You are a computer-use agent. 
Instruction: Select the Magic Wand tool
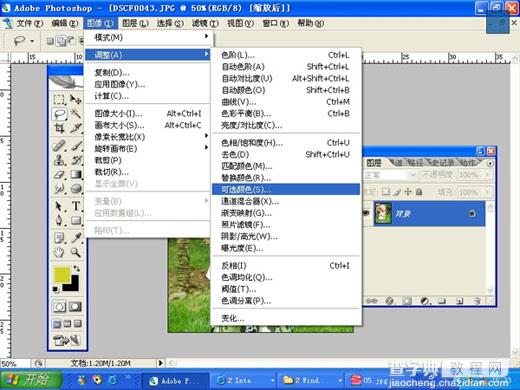click(76, 114)
